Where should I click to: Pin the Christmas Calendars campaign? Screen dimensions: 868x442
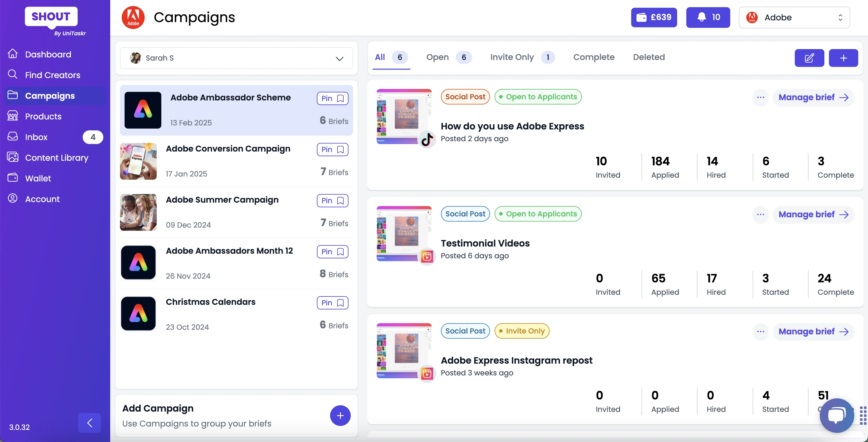[332, 303]
